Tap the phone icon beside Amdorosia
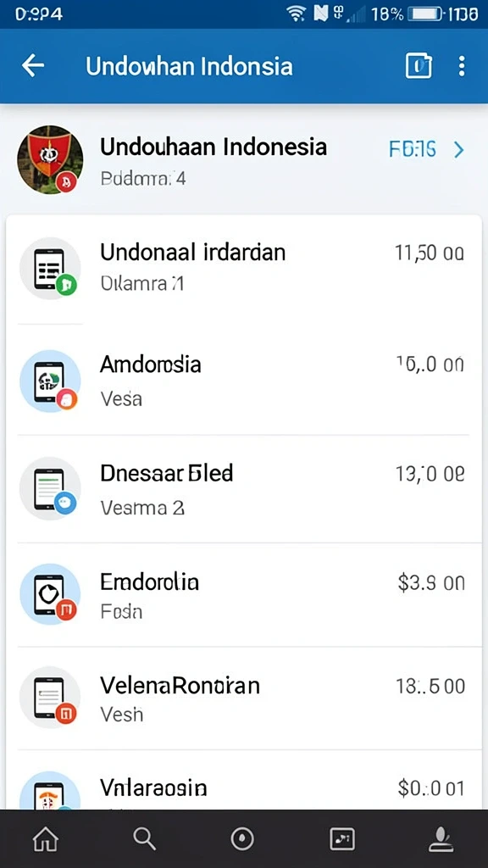Image resolution: width=488 pixels, height=868 pixels. [x=50, y=381]
